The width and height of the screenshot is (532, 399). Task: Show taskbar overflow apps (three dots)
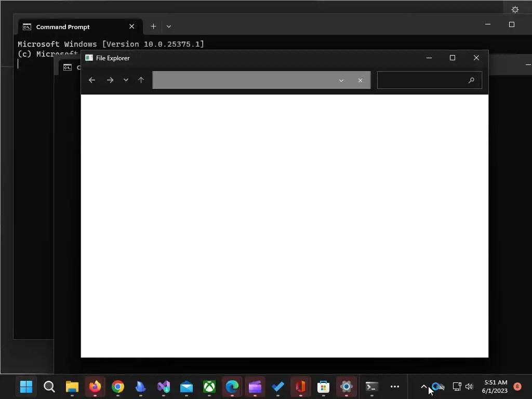395,387
